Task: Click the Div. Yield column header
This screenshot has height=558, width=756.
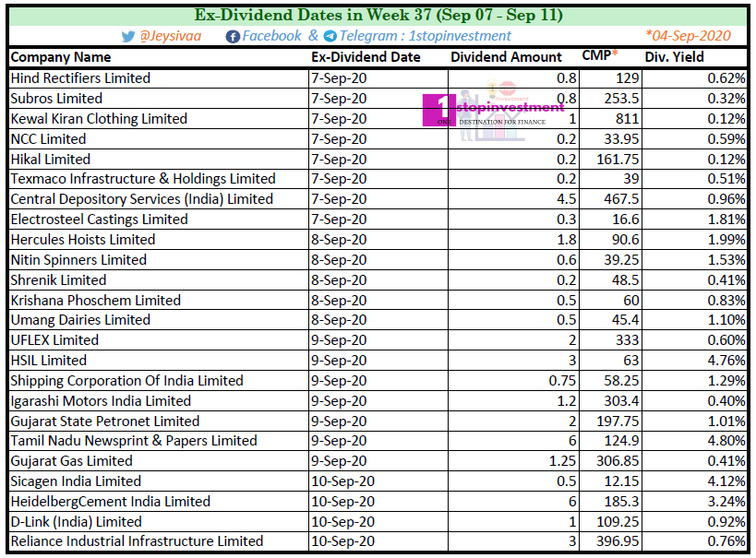Action: coord(674,57)
